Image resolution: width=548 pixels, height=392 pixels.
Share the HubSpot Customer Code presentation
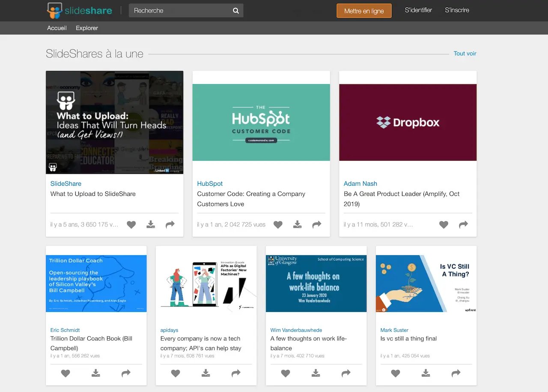(x=317, y=225)
